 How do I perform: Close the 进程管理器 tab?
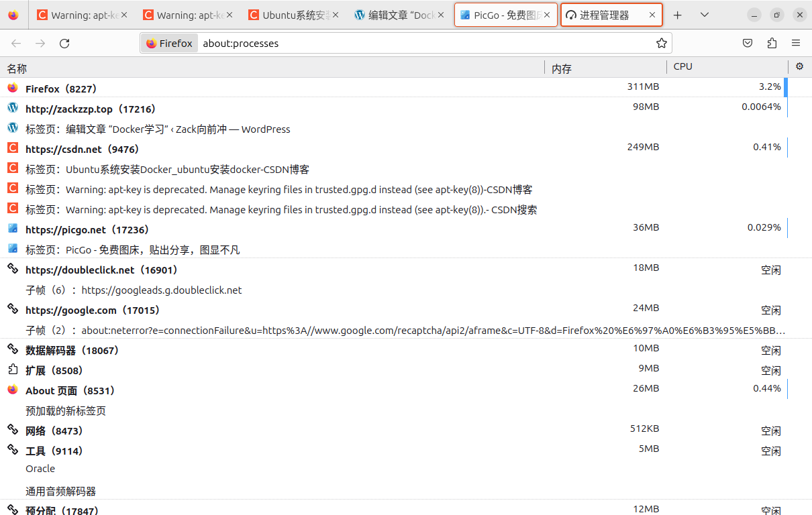[x=652, y=15]
